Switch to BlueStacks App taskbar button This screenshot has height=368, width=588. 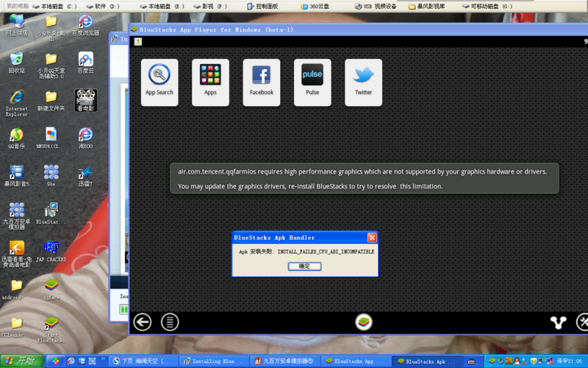(356, 361)
